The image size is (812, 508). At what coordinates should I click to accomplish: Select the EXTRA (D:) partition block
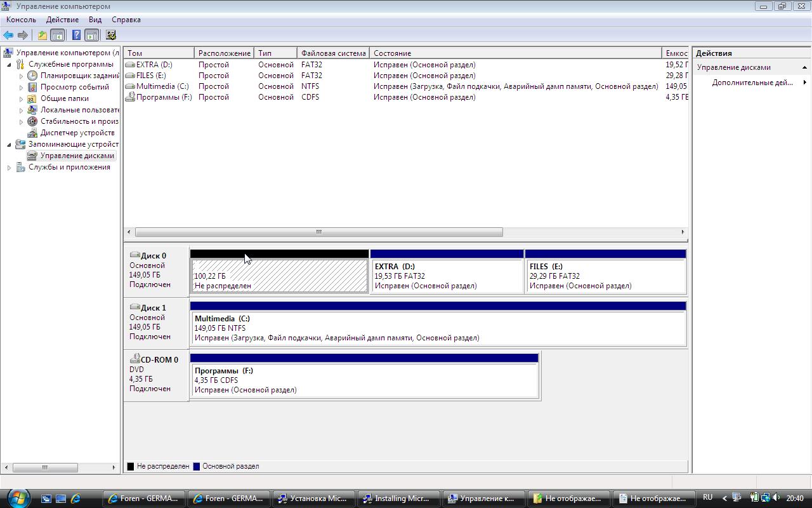[x=447, y=276]
